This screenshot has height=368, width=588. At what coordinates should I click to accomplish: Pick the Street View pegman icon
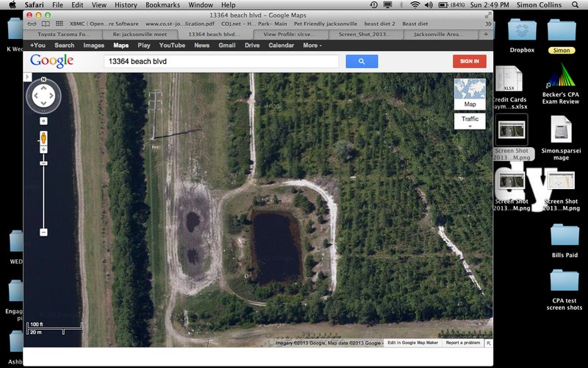click(43, 138)
